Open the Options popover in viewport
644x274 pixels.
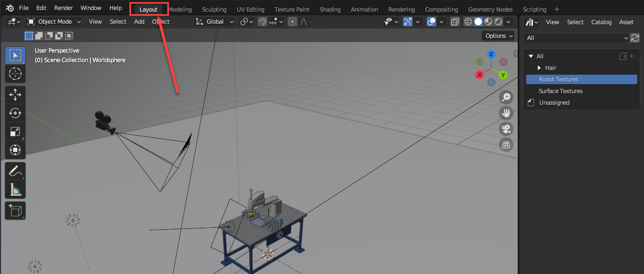498,36
